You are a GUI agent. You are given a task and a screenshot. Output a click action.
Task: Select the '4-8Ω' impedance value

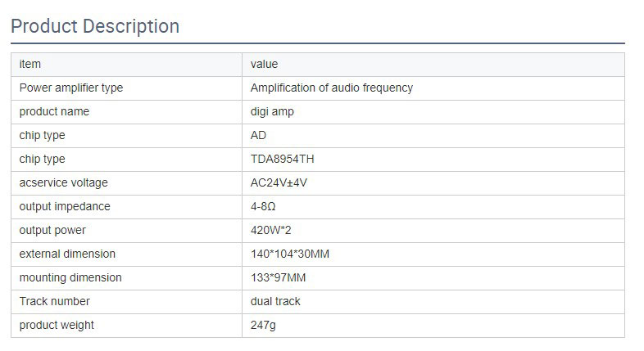pos(263,206)
